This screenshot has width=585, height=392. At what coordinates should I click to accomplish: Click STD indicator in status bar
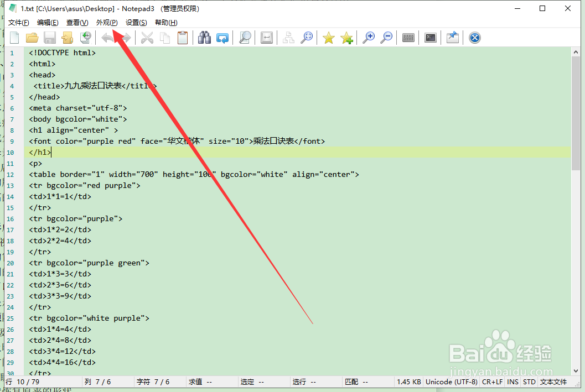coord(529,381)
